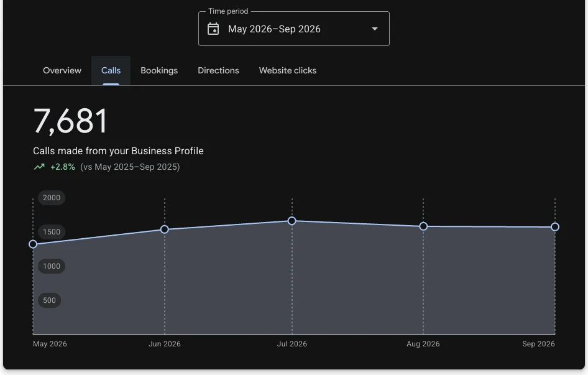The height and width of the screenshot is (375, 588).
Task: Click the 7,681 total calls number
Action: (x=70, y=121)
